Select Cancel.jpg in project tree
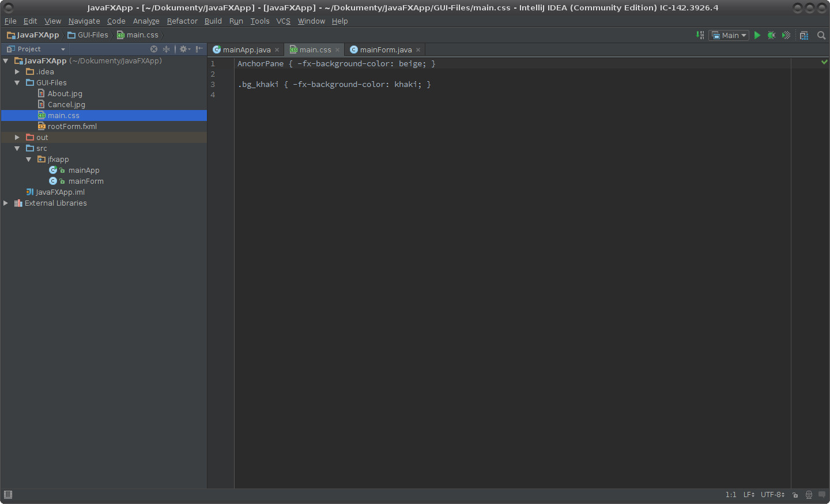Screen dimensions: 830x504 [66, 104]
